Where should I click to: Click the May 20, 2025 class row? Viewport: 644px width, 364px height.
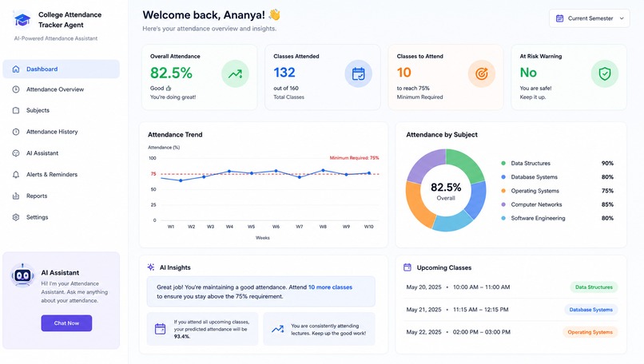[511, 287]
